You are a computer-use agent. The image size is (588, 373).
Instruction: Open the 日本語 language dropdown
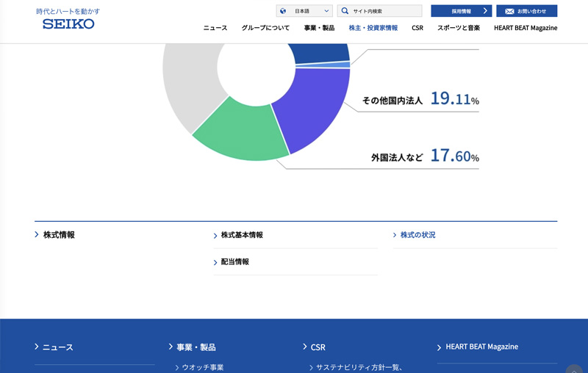[304, 11]
